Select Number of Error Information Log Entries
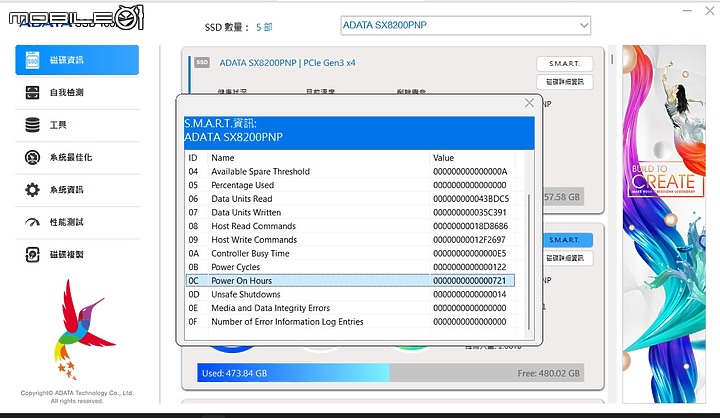The image size is (720, 418). tap(350, 322)
